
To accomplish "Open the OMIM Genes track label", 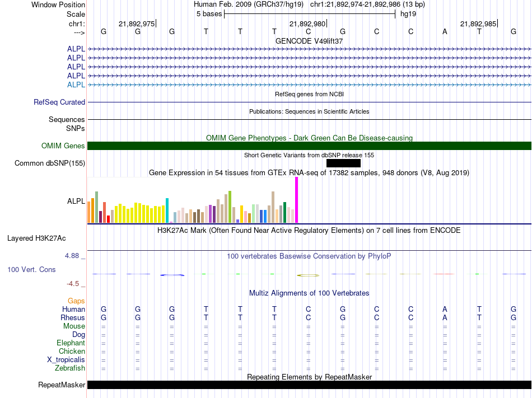I will point(63,146).
